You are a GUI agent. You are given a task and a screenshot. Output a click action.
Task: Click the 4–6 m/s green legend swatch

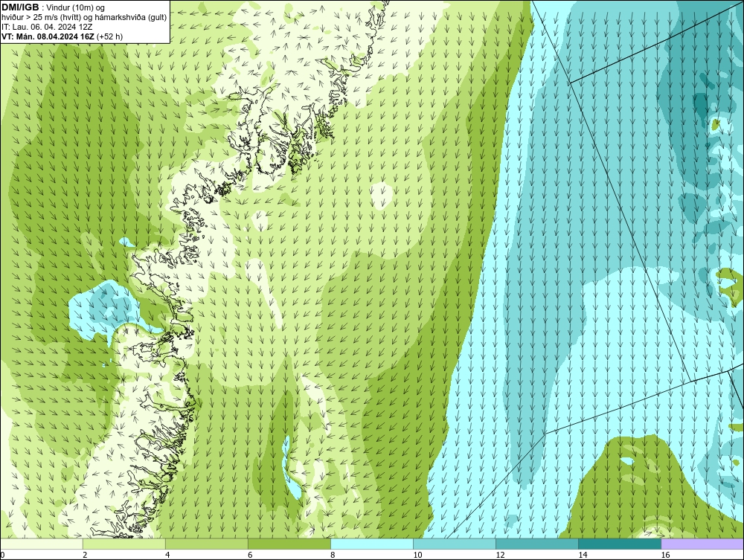click(207, 544)
